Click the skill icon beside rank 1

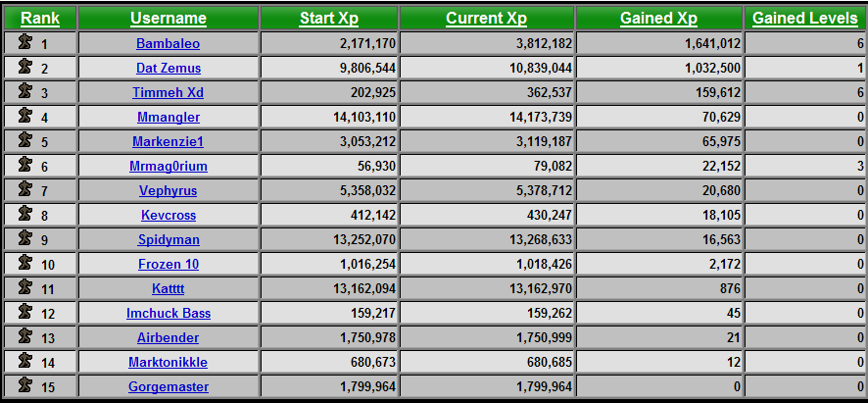point(25,43)
